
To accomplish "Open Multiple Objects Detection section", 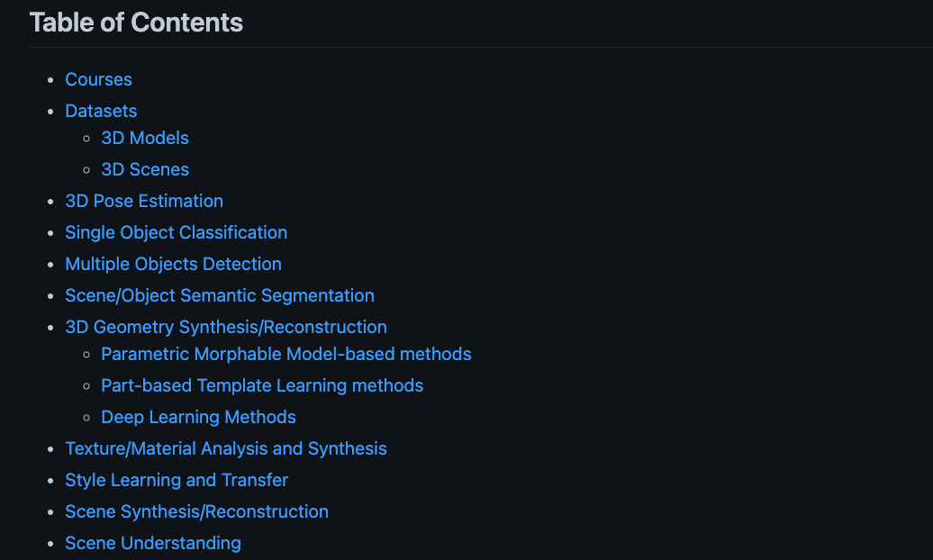I will click(x=173, y=264).
